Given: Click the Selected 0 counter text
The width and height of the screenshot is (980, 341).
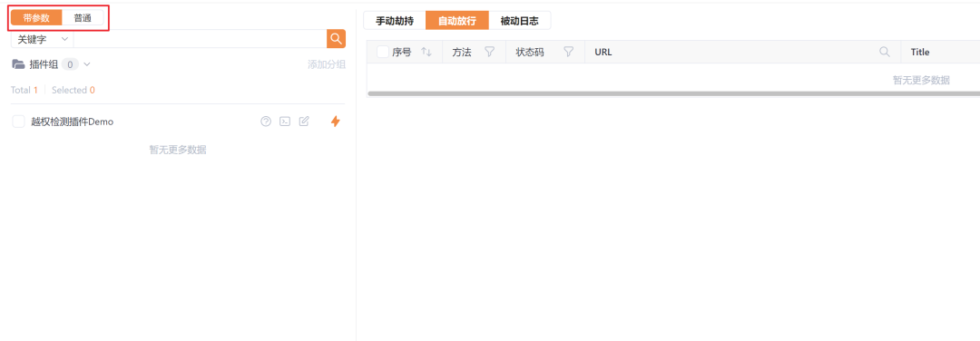Looking at the screenshot, I should 73,90.
